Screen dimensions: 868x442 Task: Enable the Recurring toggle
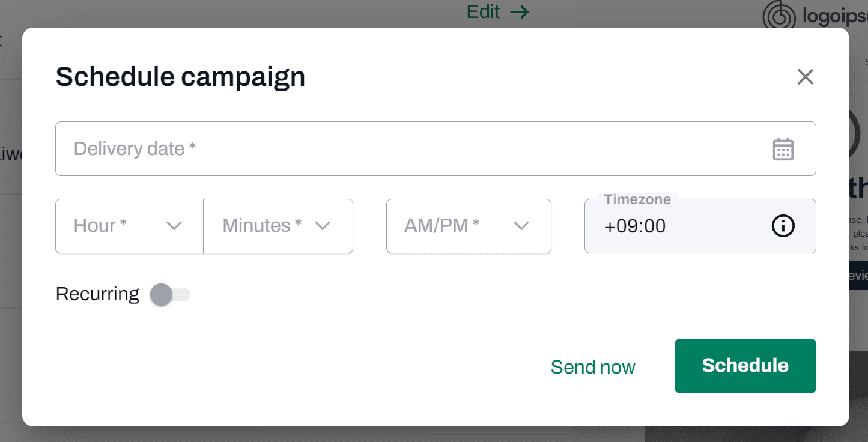pyautogui.click(x=170, y=294)
